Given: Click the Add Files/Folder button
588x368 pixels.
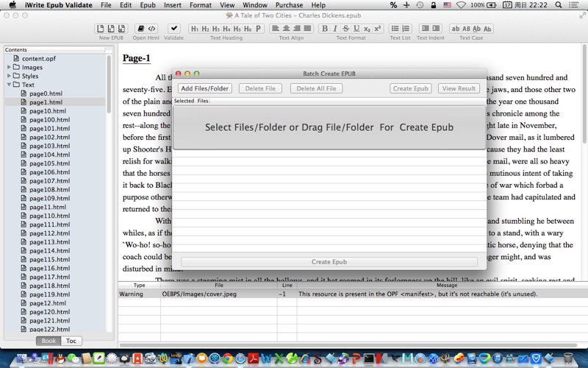Looking at the screenshot, I should 205,88.
